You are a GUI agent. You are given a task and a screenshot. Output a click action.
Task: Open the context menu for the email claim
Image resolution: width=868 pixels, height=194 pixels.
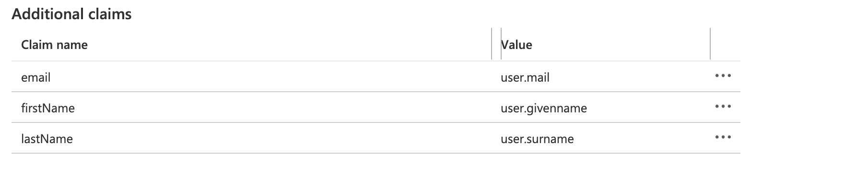tap(723, 76)
